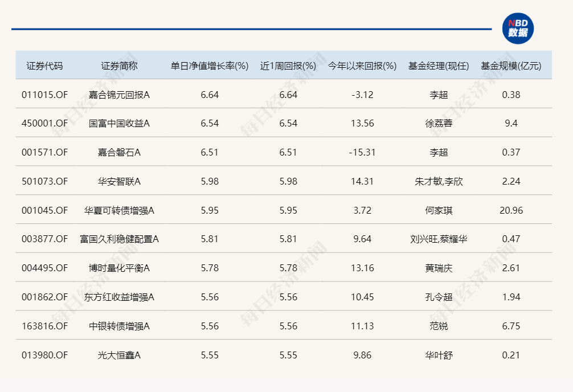The image size is (573, 392).
Task: Click the year-to-date return 10.45
Action: coord(362,297)
